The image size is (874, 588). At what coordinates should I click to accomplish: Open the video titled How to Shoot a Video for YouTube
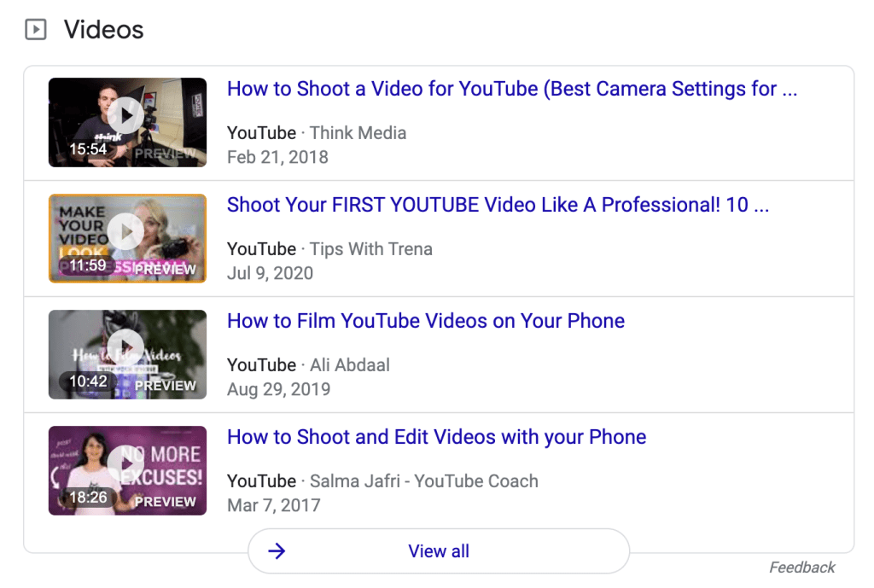(x=511, y=89)
